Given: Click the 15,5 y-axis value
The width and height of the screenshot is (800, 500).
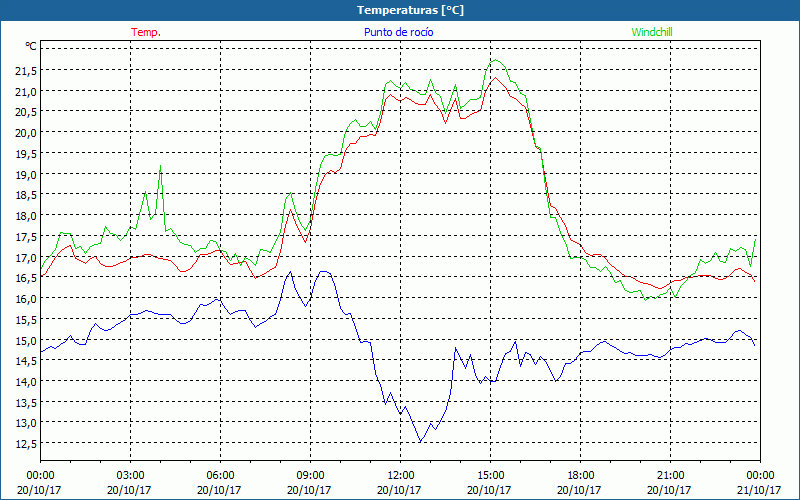Looking at the screenshot, I should click(x=26, y=319).
